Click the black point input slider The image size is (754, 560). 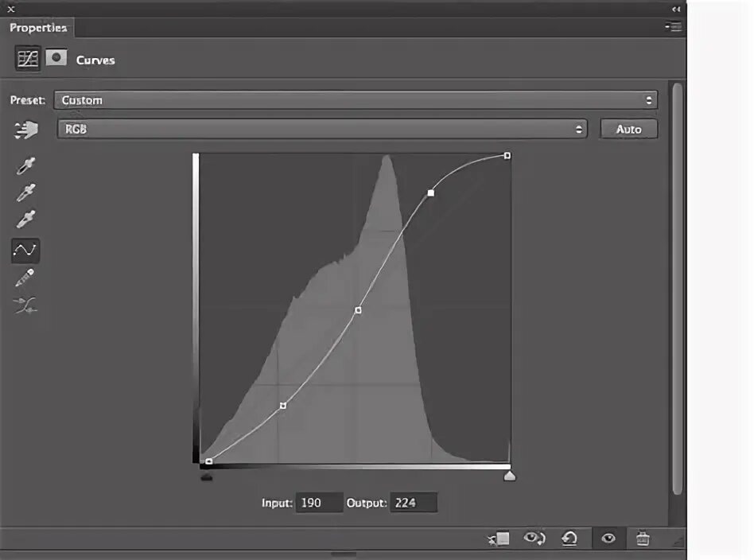[206, 476]
